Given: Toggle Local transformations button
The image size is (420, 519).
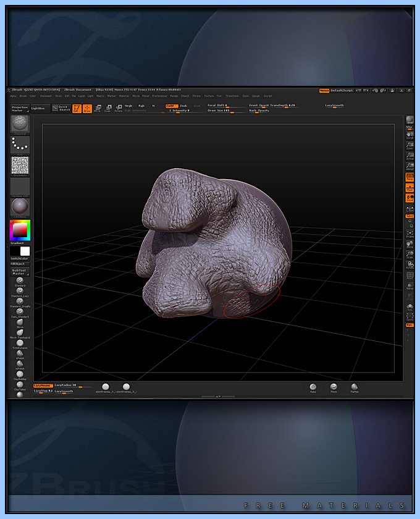Looking at the screenshot, I should tap(409, 198).
